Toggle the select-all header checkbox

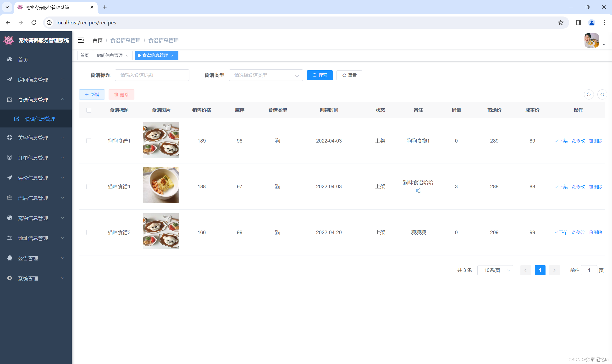(89, 110)
